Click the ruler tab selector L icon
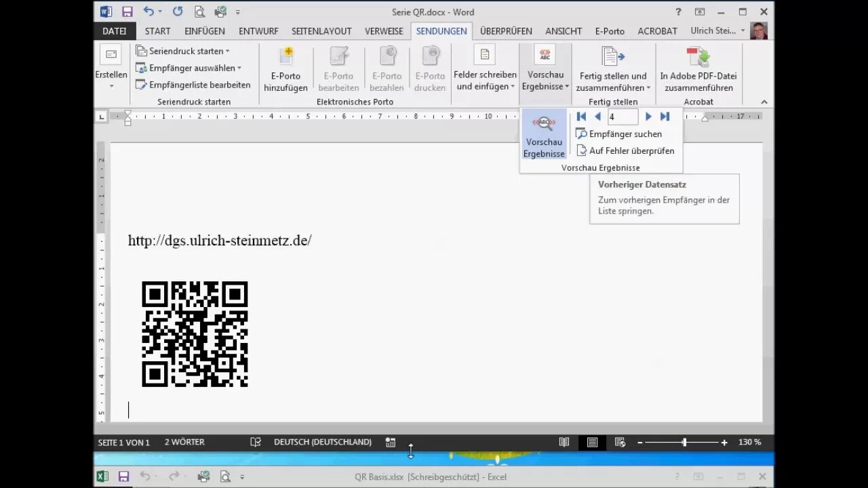This screenshot has width=868, height=488. (102, 117)
